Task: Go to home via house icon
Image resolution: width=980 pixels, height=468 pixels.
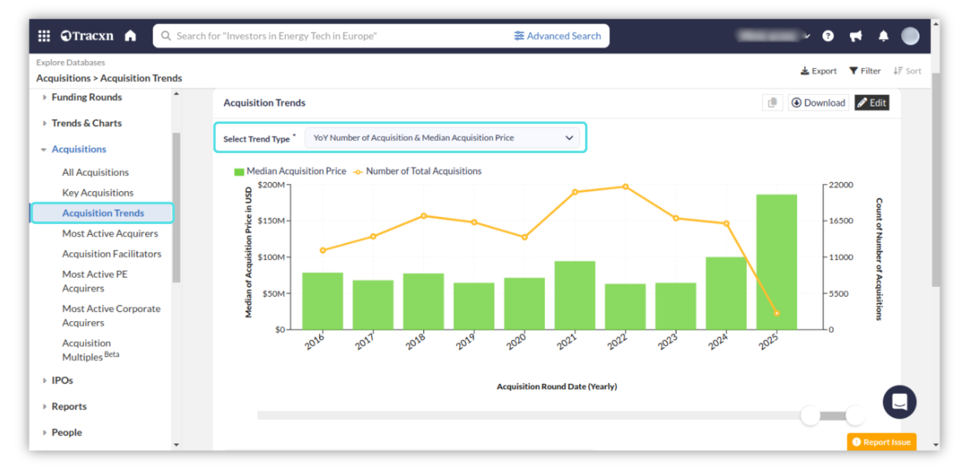Action: coord(131,36)
